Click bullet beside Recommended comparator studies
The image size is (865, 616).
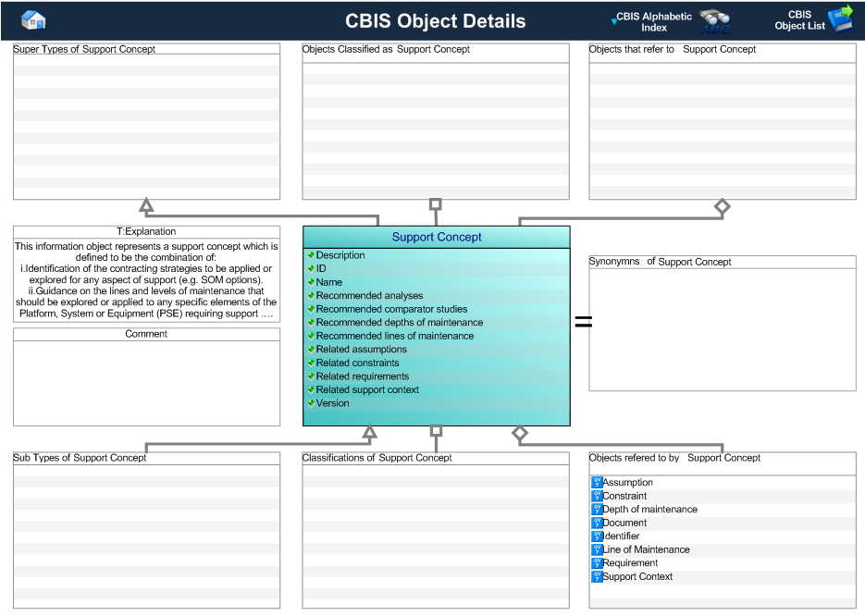coord(311,309)
